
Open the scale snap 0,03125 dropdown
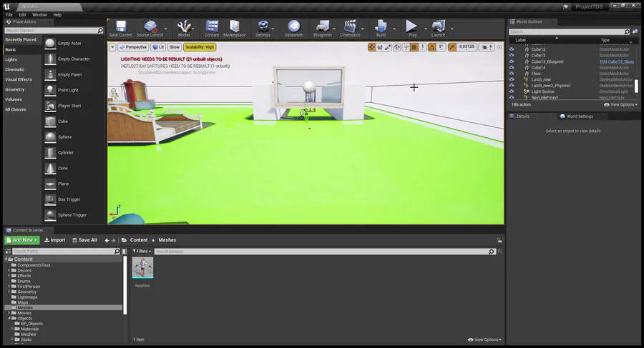pyautogui.click(x=467, y=47)
